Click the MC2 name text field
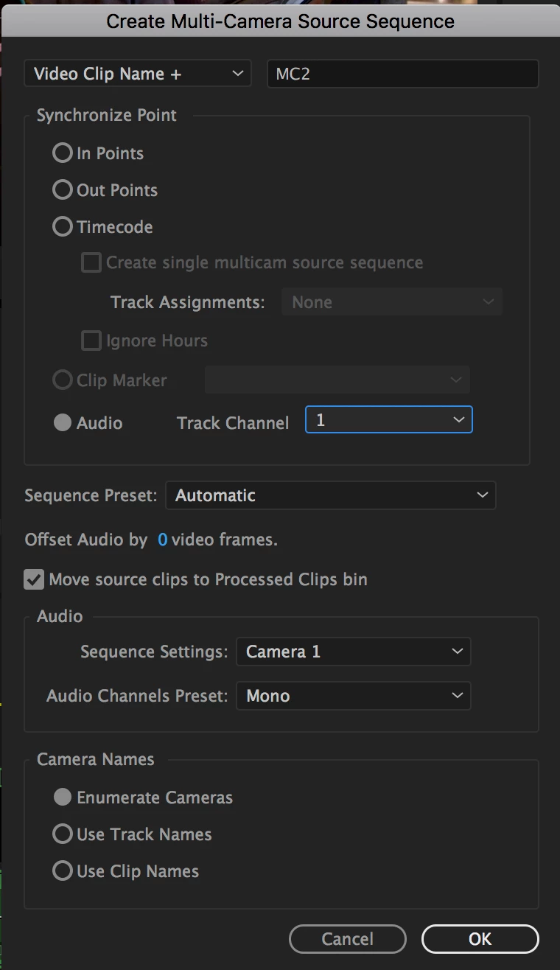This screenshot has height=970, width=560. (402, 74)
